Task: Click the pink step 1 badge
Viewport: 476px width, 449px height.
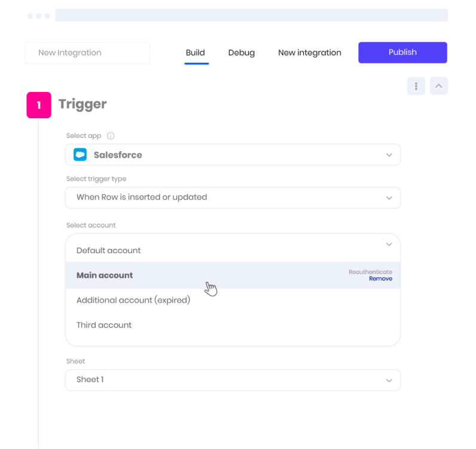Action: click(39, 105)
